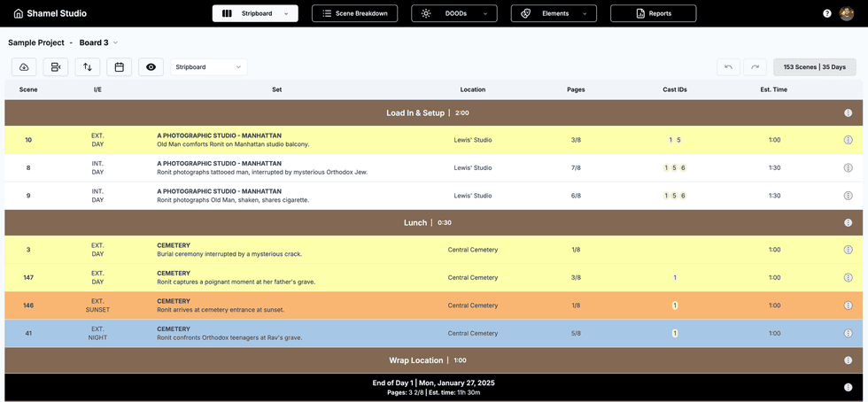Open options for Load In & Setup banner

[848, 113]
